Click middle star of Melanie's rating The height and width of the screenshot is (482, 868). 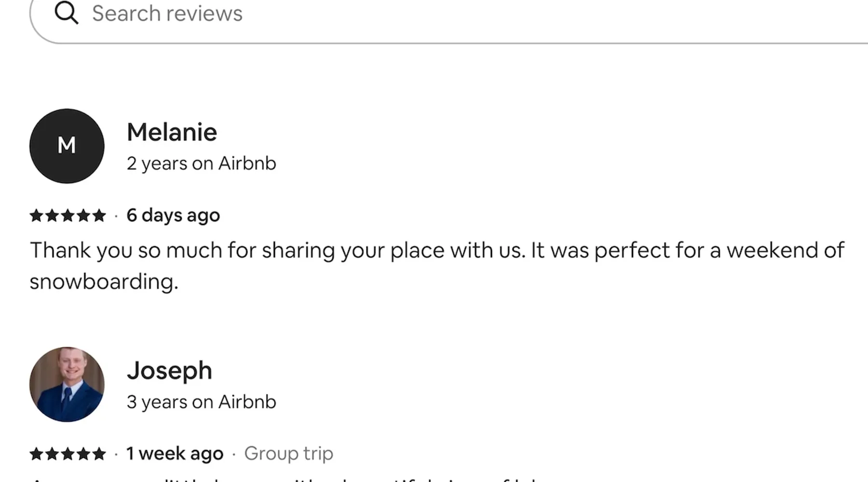click(68, 215)
